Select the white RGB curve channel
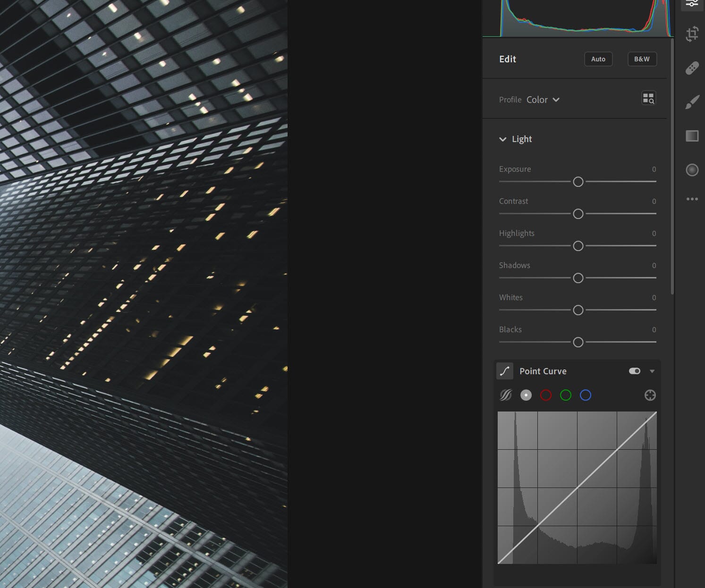The height and width of the screenshot is (588, 705). (526, 395)
